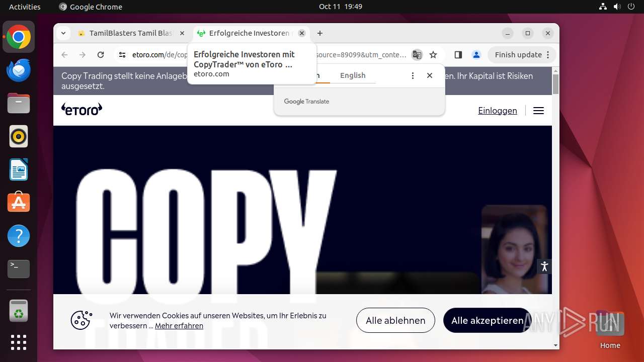The width and height of the screenshot is (644, 362).
Task: Launch Terminal from the dock
Action: click(19, 269)
